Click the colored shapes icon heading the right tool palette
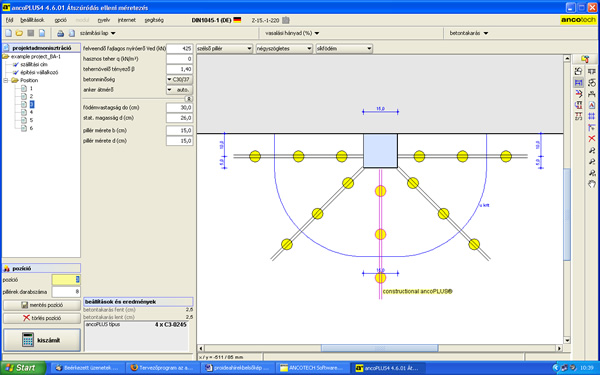 (584, 59)
